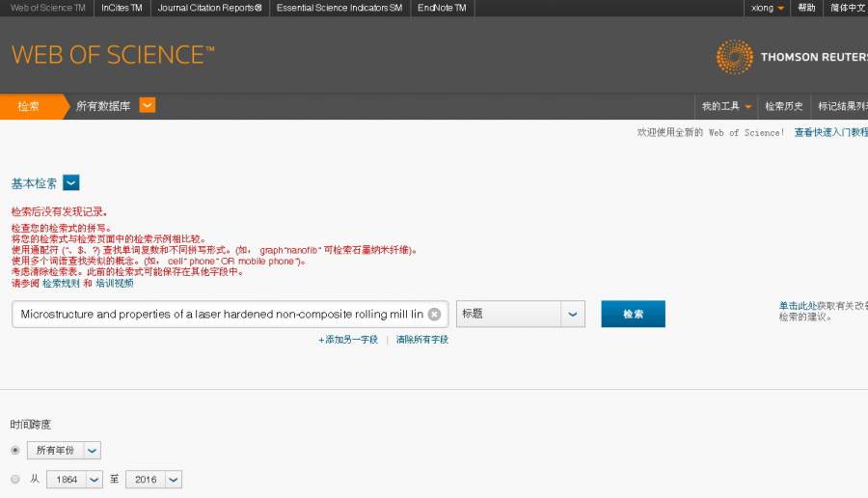Clear the search text with the X icon
Screen dimensions: 868x498
pyautogui.click(x=435, y=314)
